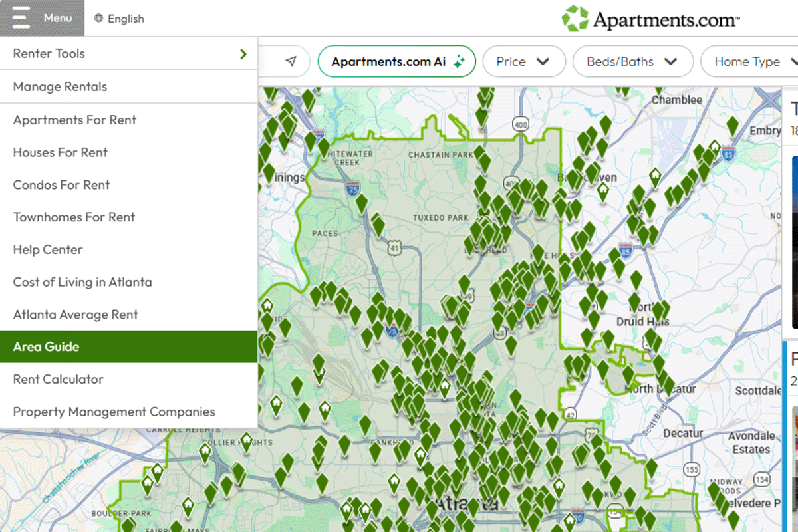Open the Help Center link
This screenshot has width=798, height=532.
coord(128,249)
